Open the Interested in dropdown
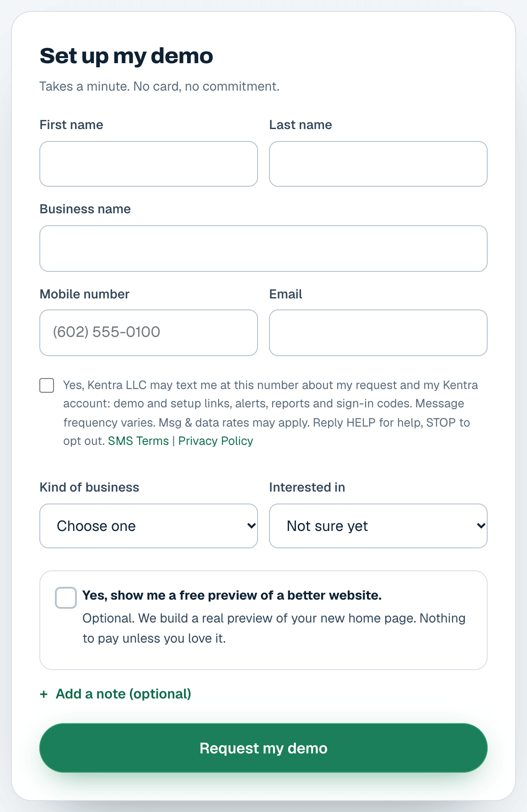 pos(378,526)
